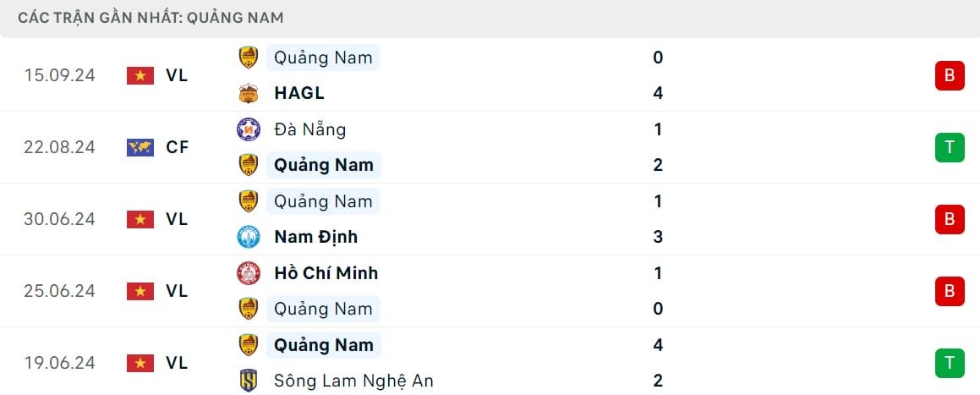Click red B badge for 30.06.24 match
Screen dimensions: 980x395
(x=950, y=220)
